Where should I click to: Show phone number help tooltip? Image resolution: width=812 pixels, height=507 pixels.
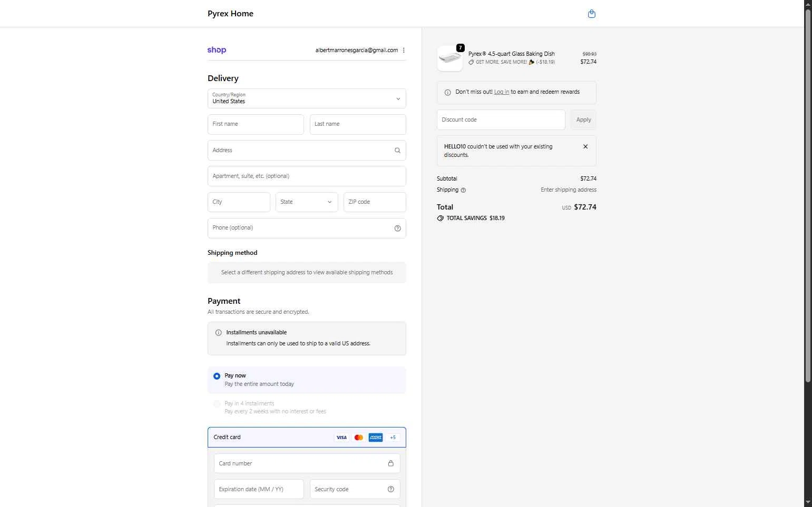click(397, 228)
